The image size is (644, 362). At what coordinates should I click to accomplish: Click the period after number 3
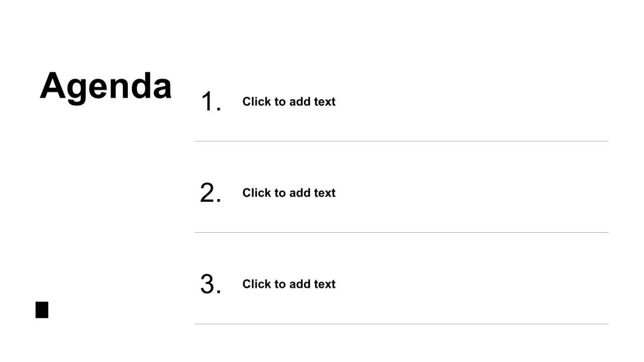pos(218,293)
